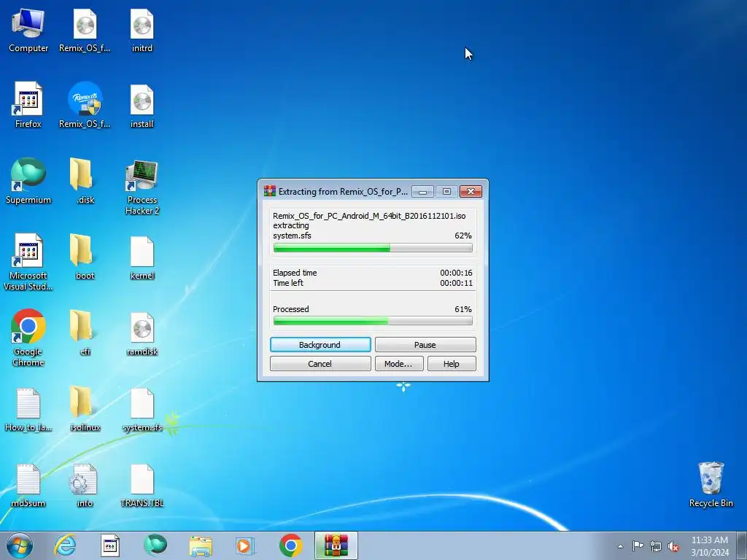Select the initrd disc image icon
This screenshot has width=747, height=560.
pyautogui.click(x=142, y=31)
